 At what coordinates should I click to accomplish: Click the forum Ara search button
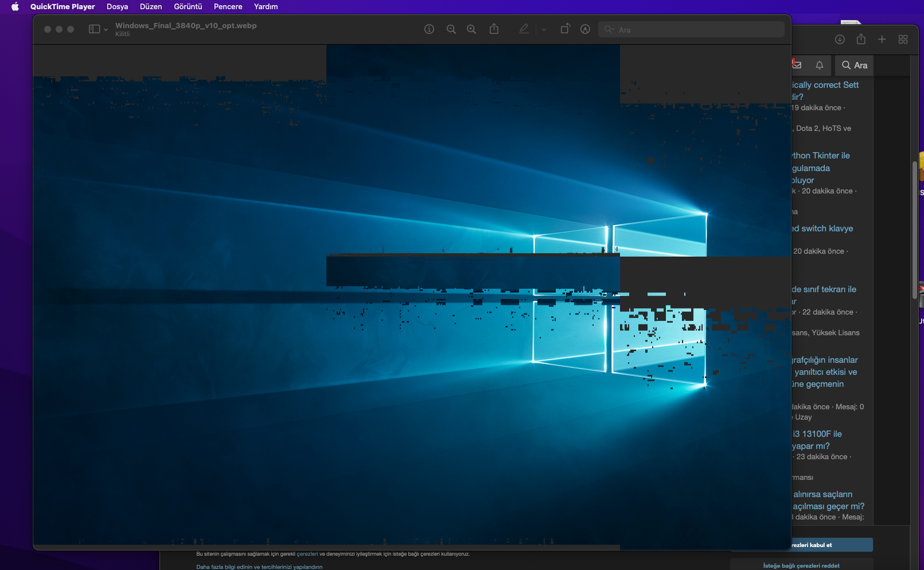pos(854,65)
